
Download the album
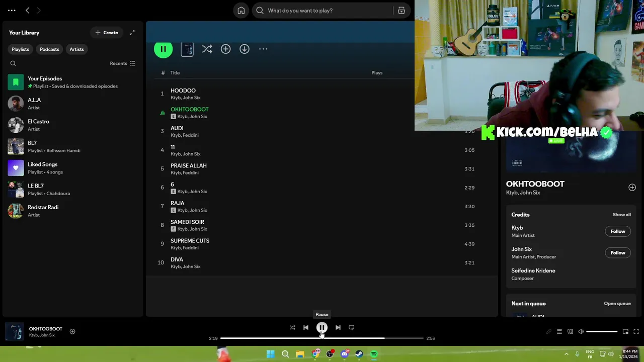(244, 49)
